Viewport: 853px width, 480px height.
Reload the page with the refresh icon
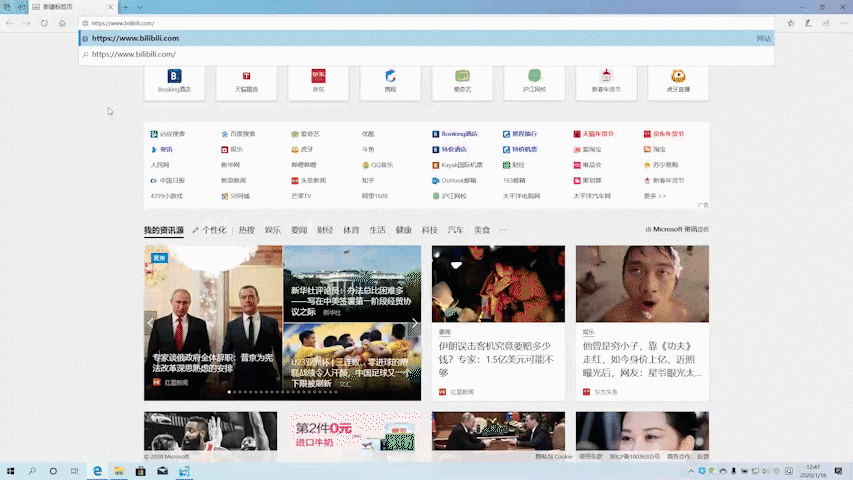[x=44, y=23]
